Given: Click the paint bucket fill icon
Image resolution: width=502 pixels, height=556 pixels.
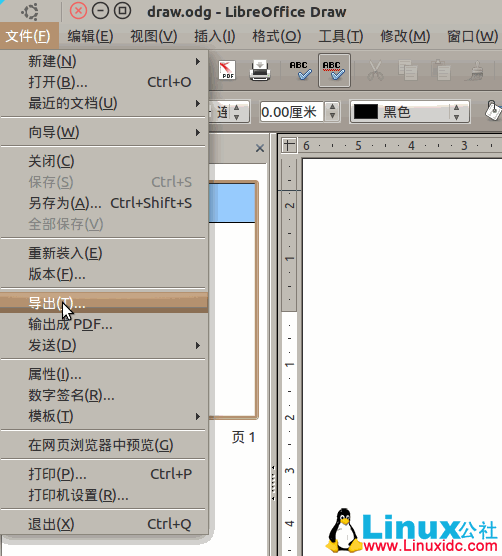Looking at the screenshot, I should [x=493, y=111].
